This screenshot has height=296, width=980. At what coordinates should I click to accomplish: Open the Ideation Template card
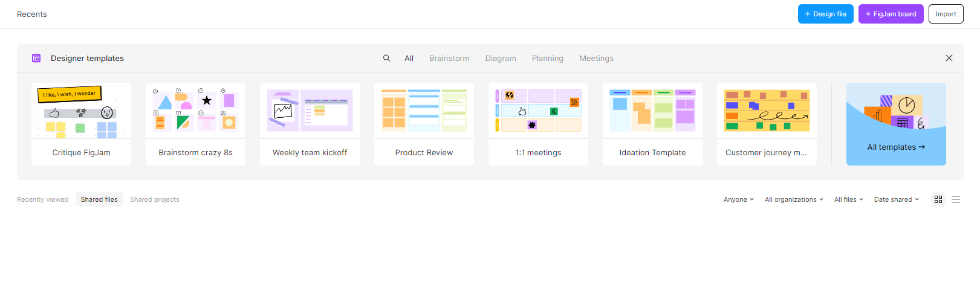652,124
